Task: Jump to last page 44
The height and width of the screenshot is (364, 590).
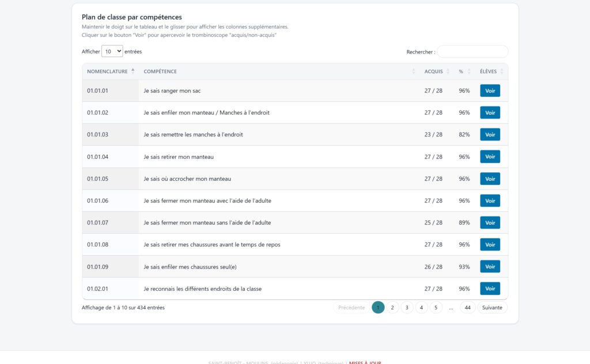Action: (467, 308)
